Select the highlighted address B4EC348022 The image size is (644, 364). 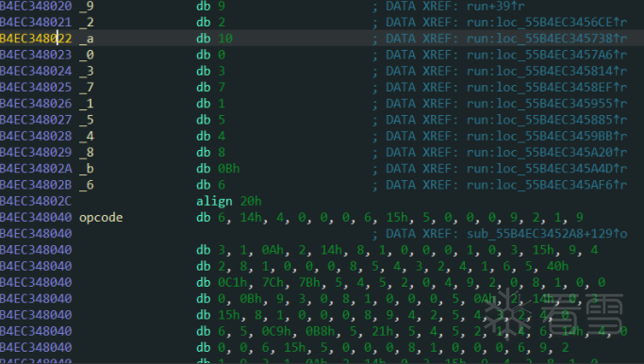[x=36, y=39]
